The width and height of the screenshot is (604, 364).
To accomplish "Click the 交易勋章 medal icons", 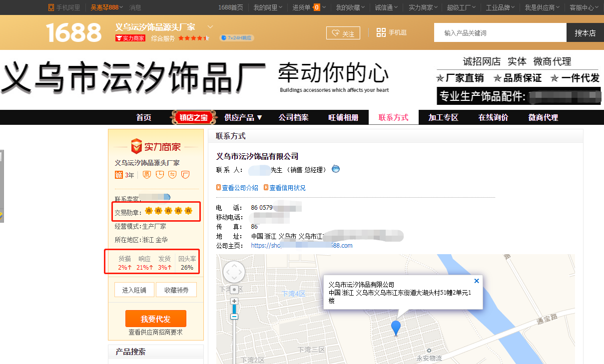I will pos(168,211).
